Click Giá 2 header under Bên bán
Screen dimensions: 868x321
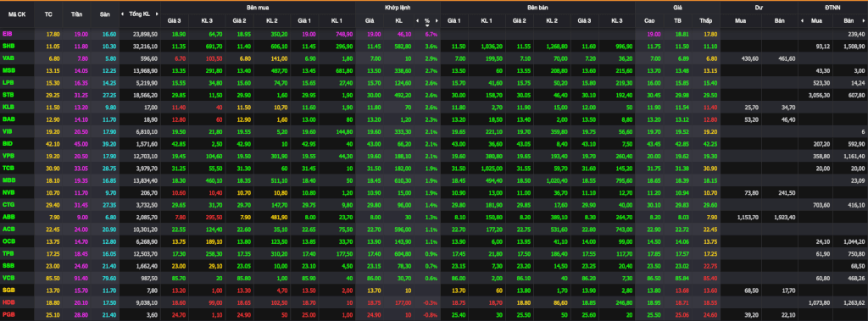click(520, 21)
